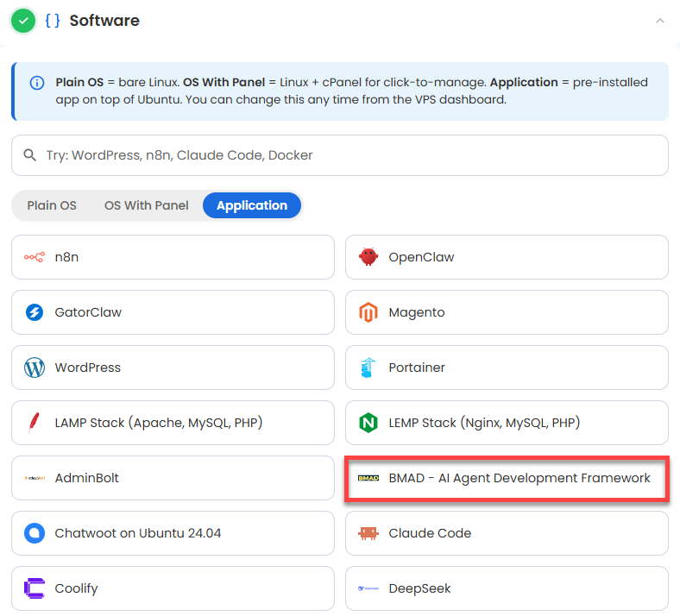
Task: Click the n8n logo icon
Action: [35, 257]
